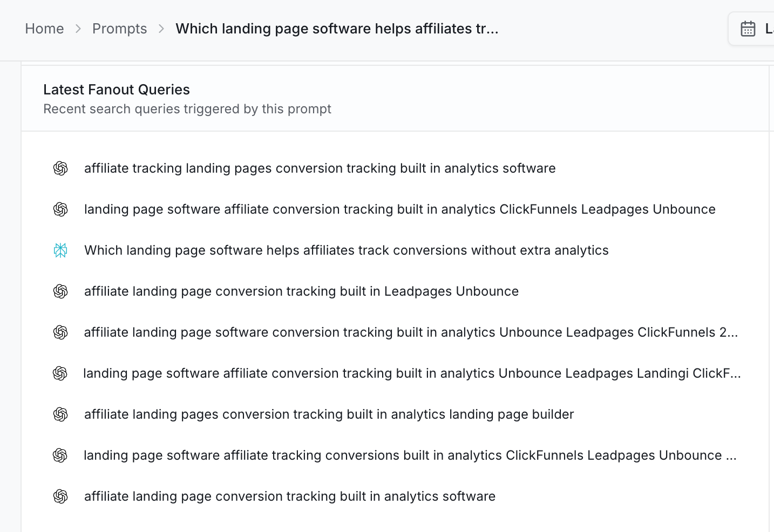ChatGPT icon beside 'software affiliate tracking conversions' query
The width and height of the screenshot is (774, 532).
[60, 455]
